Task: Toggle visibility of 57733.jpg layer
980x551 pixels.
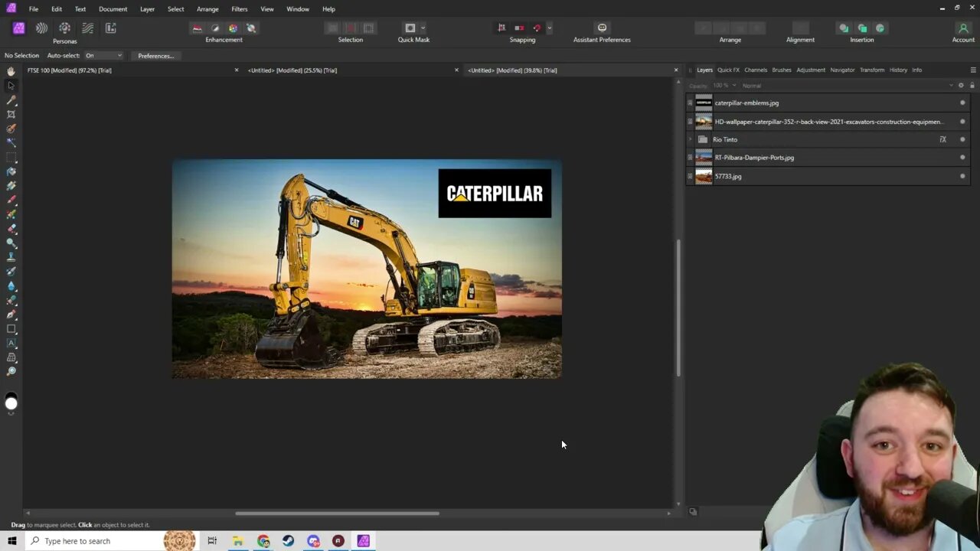Action: (x=962, y=176)
